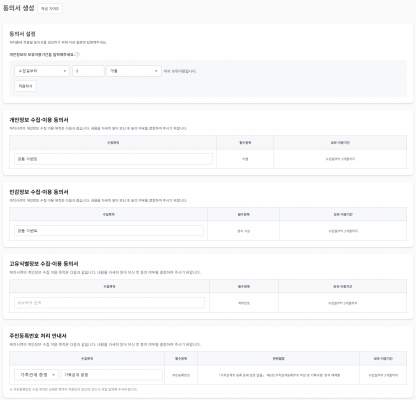This screenshot has height=400, width=416.
Task: Click legal basis text cell in 주민등록번호 table
Action: click(278, 375)
